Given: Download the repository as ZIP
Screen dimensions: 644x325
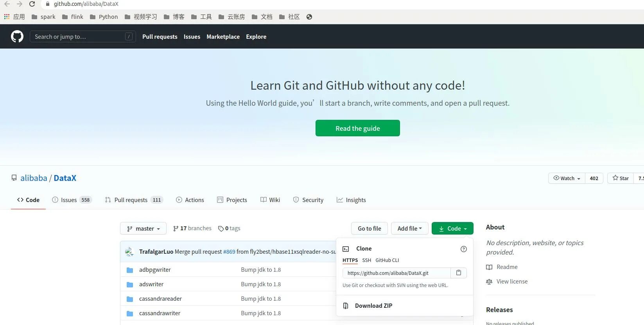Looking at the screenshot, I should (373, 306).
